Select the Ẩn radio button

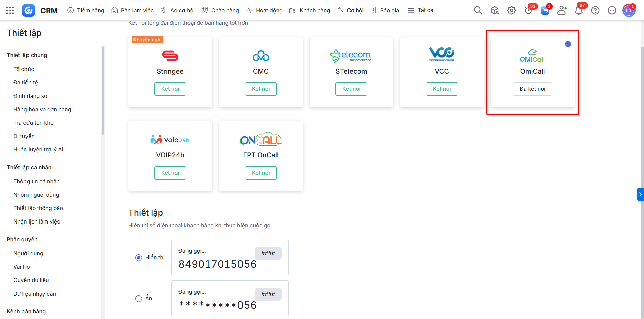[x=139, y=299]
